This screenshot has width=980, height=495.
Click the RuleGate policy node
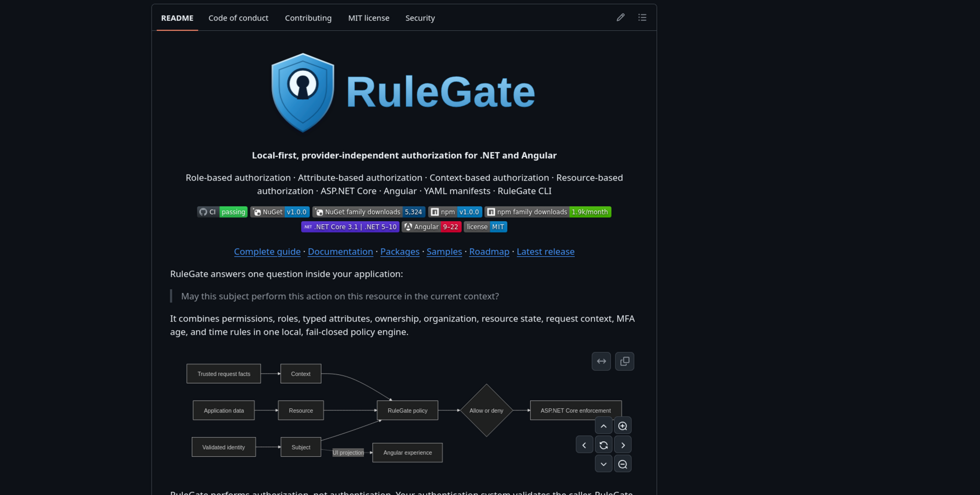[407, 410]
